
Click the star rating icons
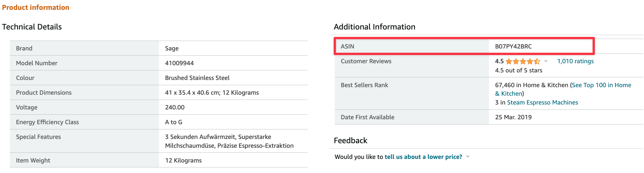522,61
